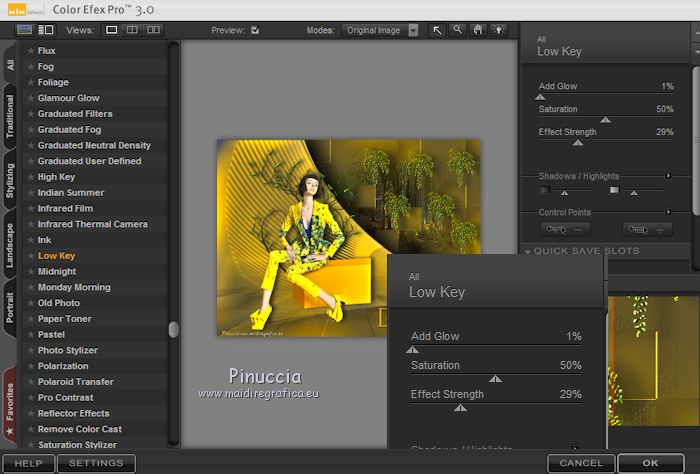Show the filter list with preview thumbnails

[25, 30]
